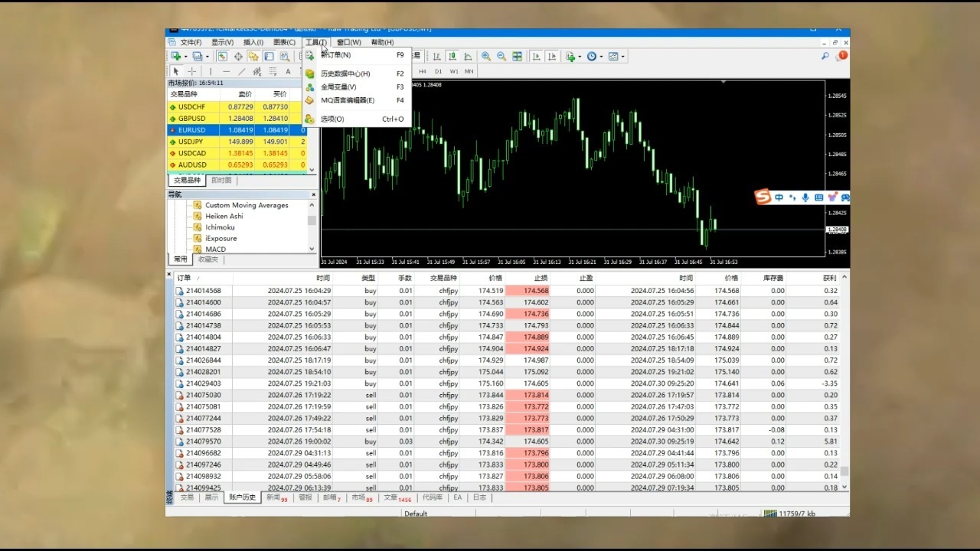Open the profiles toolbar icon
This screenshot has height=551, width=980.
tap(197, 56)
